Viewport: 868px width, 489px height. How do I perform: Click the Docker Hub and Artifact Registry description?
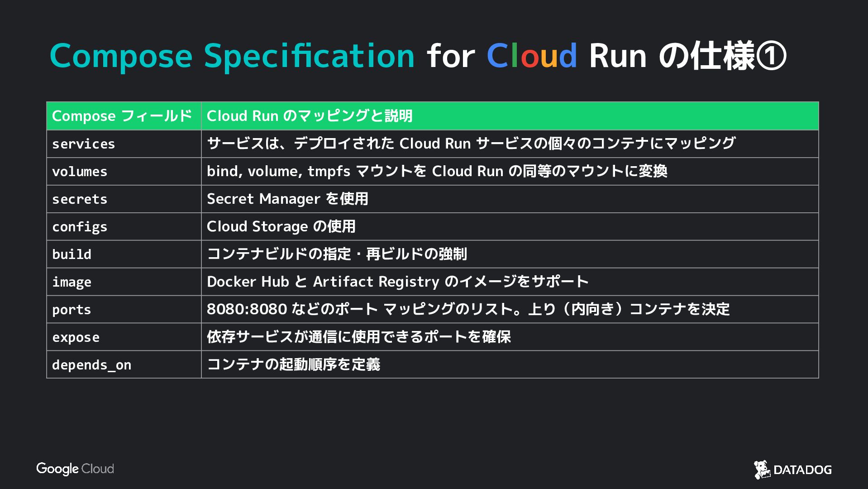397,282
